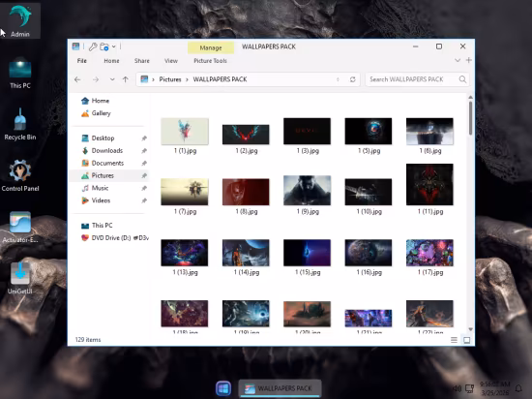This screenshot has width=532, height=399.
Task: Open the File menu
Action: [x=82, y=61]
